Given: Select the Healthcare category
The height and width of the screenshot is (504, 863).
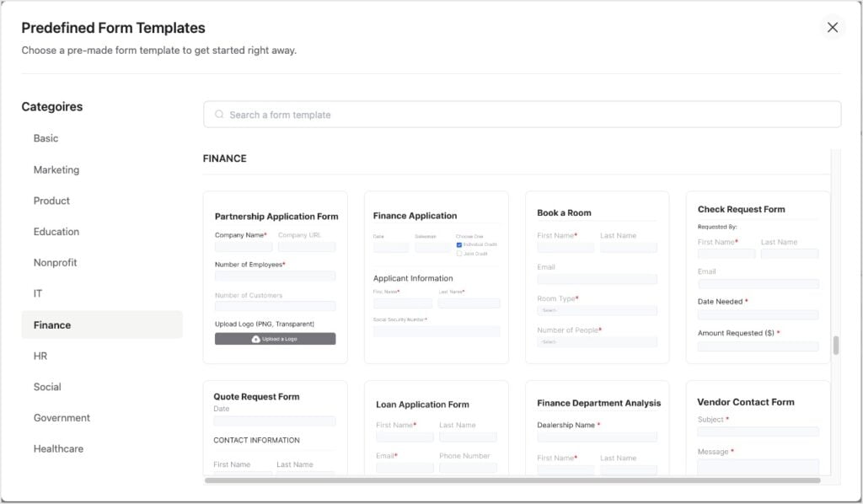Looking at the screenshot, I should coord(59,448).
